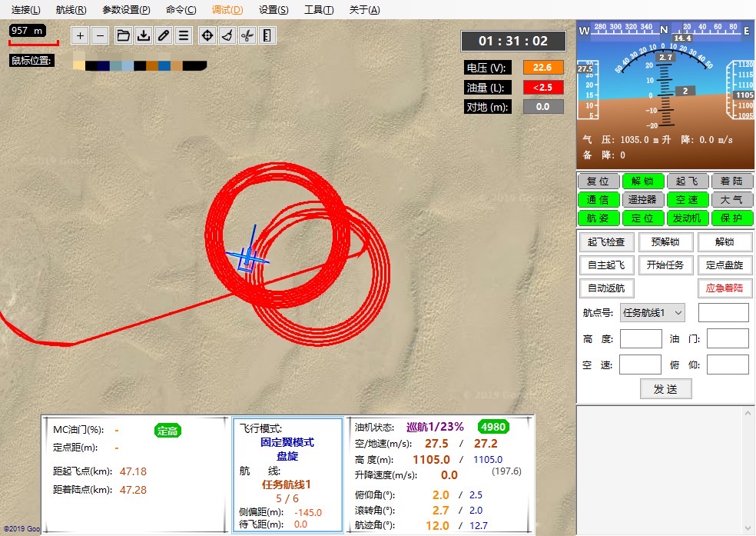Click the 高度 altitude input field

coord(641,338)
